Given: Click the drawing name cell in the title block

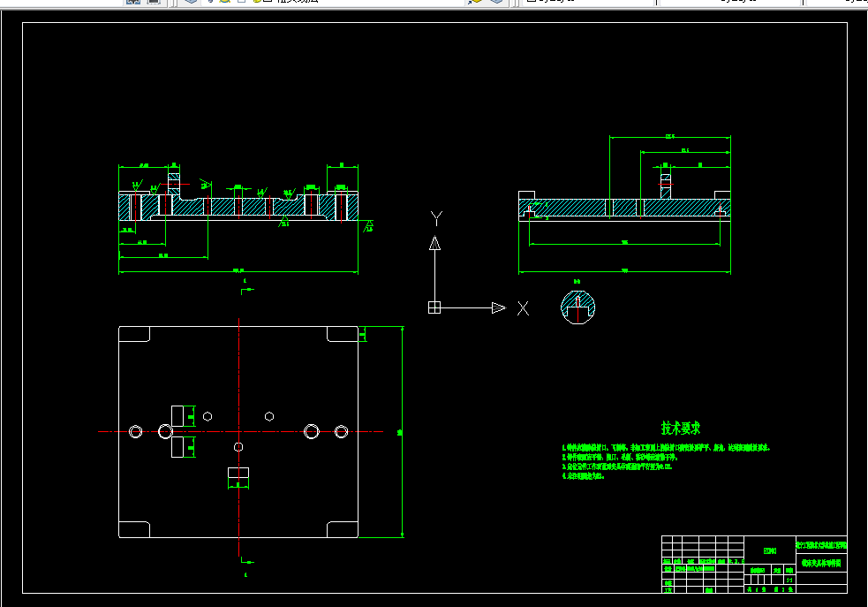Looking at the screenshot, I should coord(821,563).
